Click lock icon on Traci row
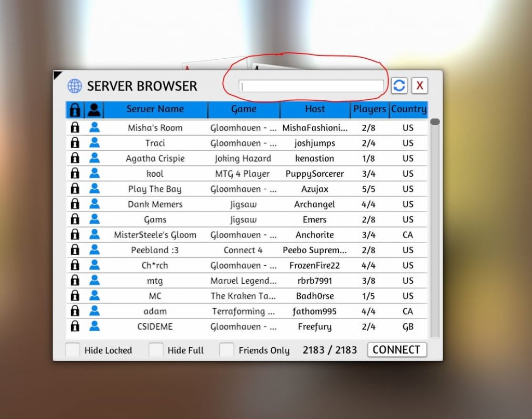The image size is (532, 419). pyautogui.click(x=75, y=142)
